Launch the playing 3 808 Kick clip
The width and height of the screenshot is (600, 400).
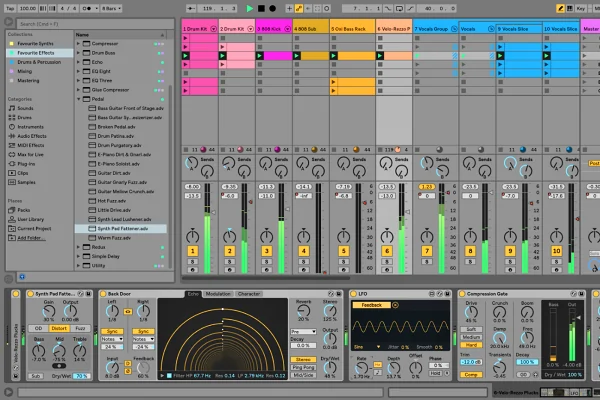[260, 56]
